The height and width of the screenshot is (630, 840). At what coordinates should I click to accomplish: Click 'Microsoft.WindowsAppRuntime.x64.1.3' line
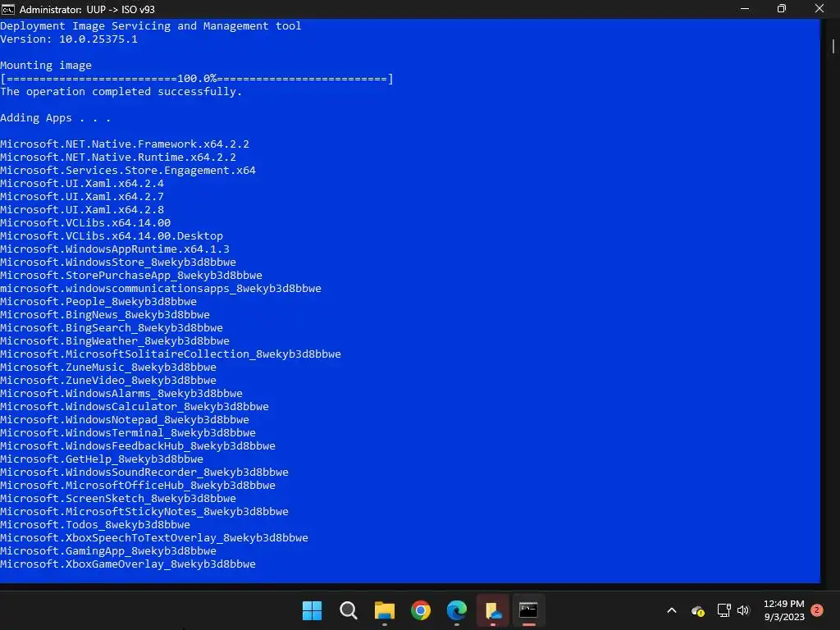pyautogui.click(x=115, y=249)
